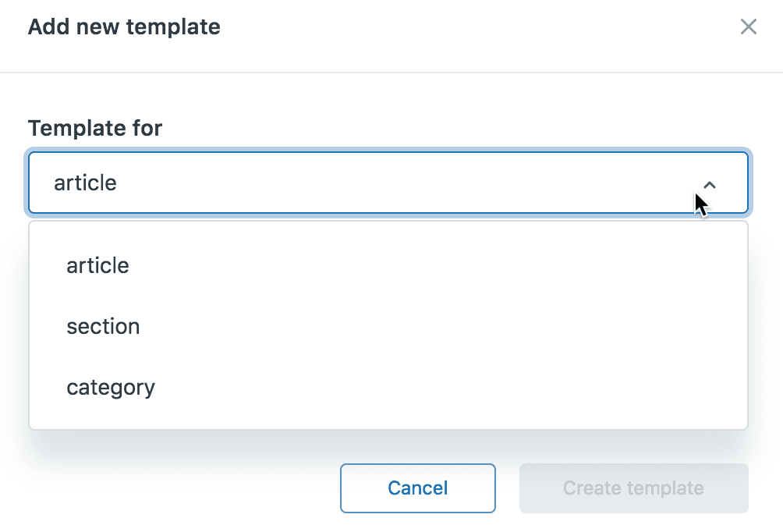This screenshot has width=783, height=532.
Task: Close the Add new template dialog
Action: pyautogui.click(x=748, y=26)
